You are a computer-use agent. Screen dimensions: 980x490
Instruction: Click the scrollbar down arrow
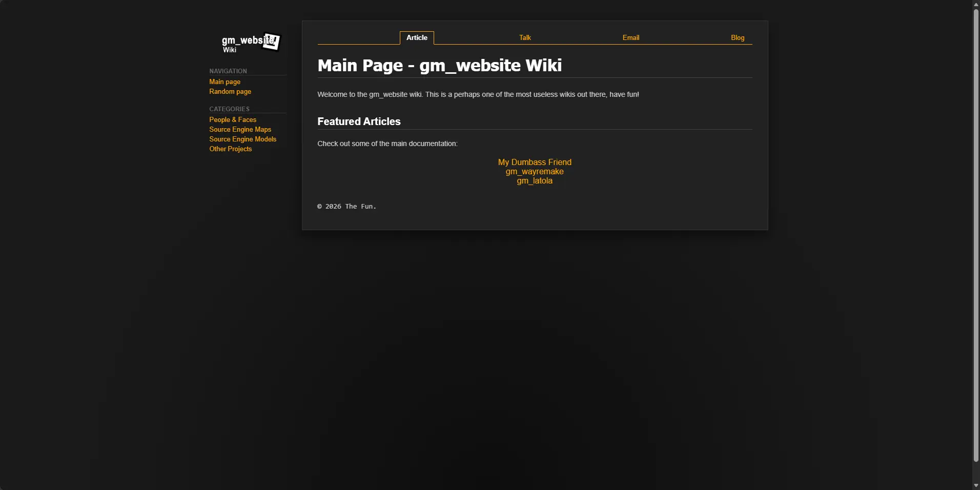(976, 485)
